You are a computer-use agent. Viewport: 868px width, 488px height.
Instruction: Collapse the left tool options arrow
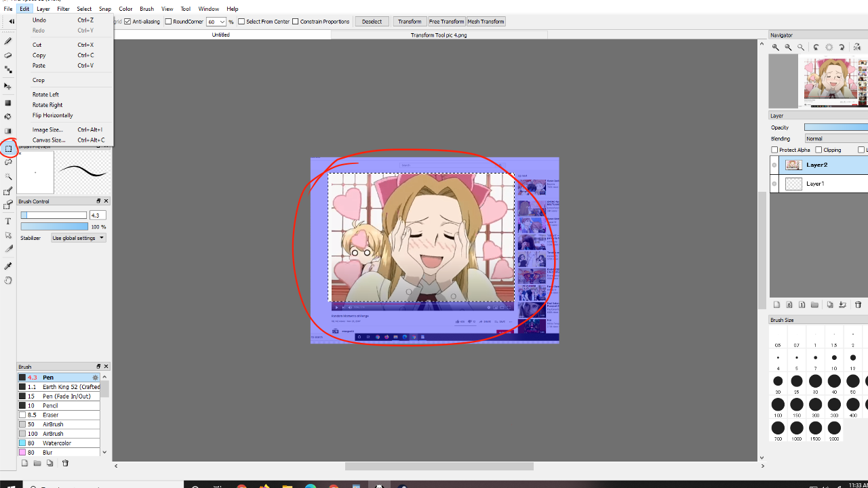12,22
